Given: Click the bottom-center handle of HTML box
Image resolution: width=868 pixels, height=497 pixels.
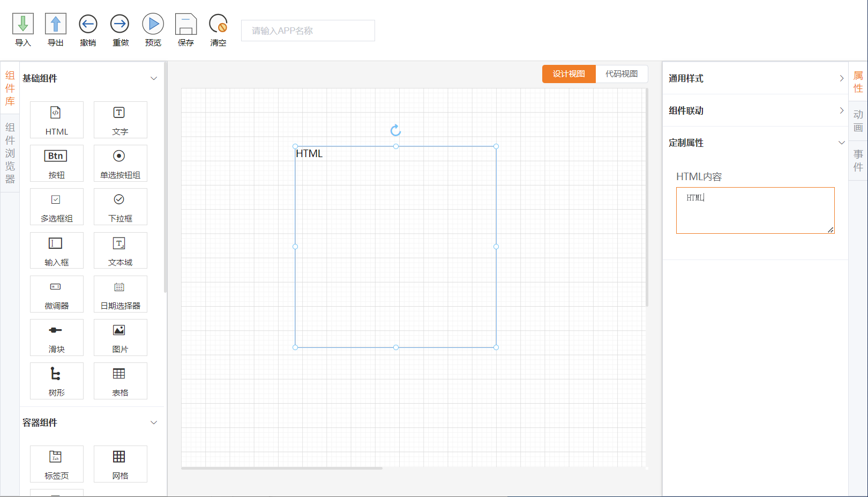Looking at the screenshot, I should 396,347.
